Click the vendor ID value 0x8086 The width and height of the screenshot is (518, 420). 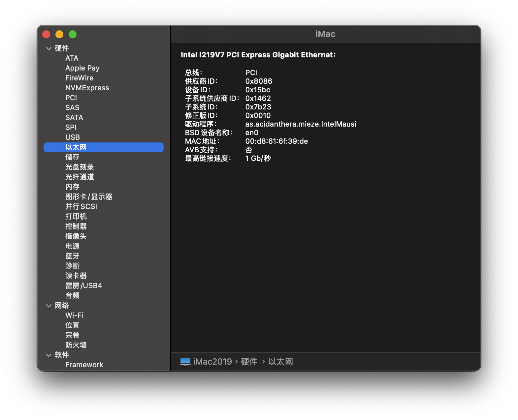click(x=259, y=81)
